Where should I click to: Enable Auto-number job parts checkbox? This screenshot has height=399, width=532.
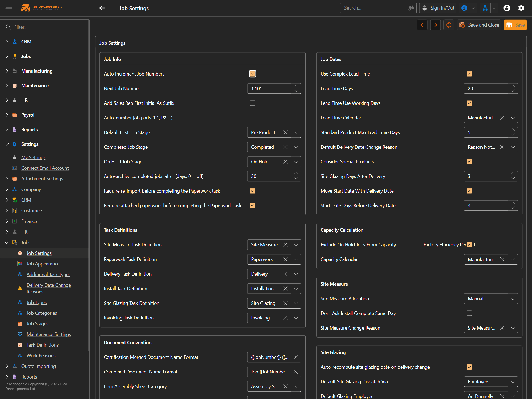pyautogui.click(x=252, y=118)
